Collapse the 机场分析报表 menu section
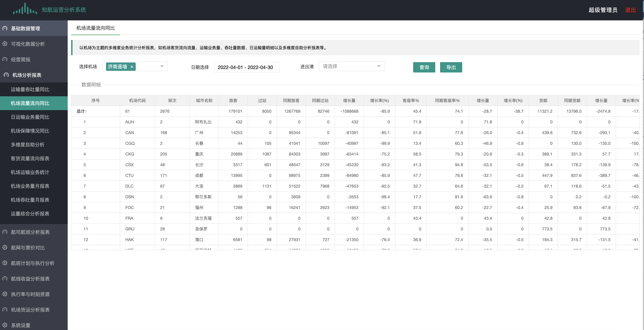The image size is (644, 330). [27, 75]
